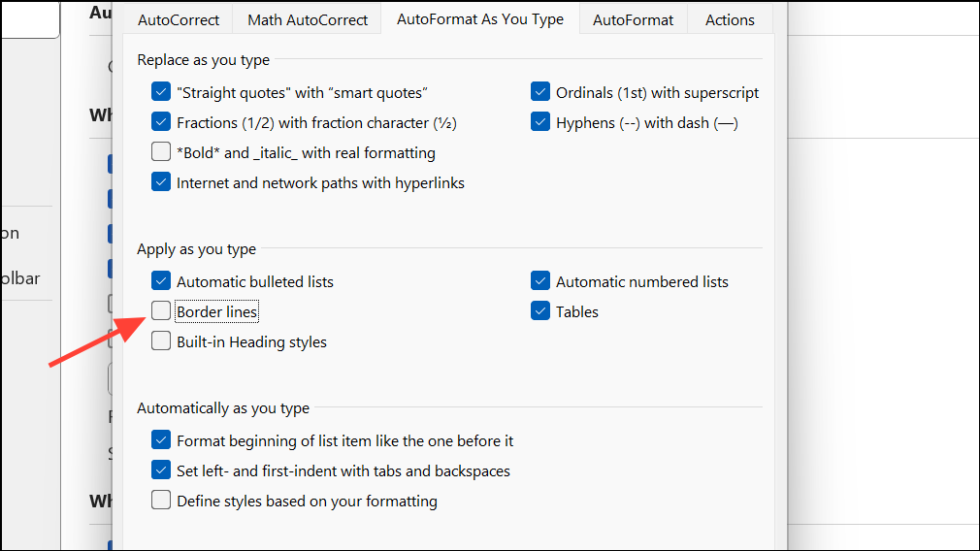This screenshot has width=980, height=551.
Task: Enable Define styles based on your formatting
Action: (161, 502)
